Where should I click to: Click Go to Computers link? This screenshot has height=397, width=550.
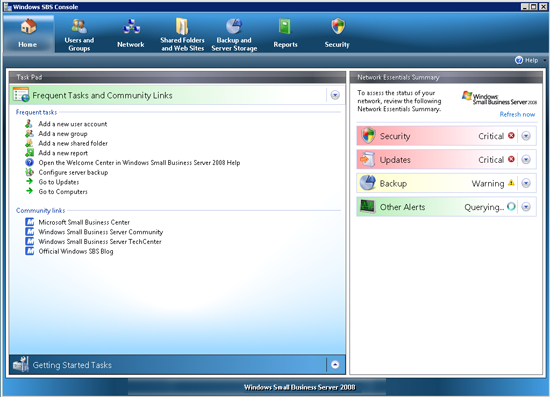pos(63,191)
